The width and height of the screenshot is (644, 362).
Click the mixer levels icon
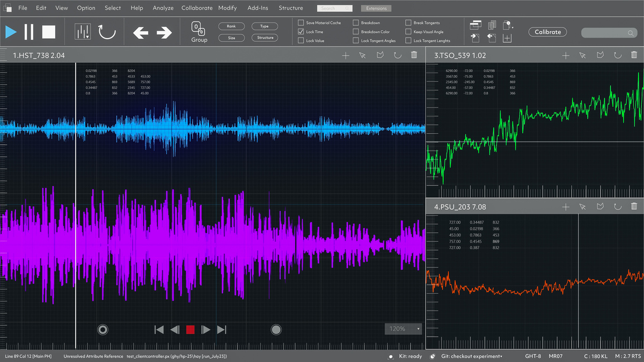pos(82,32)
